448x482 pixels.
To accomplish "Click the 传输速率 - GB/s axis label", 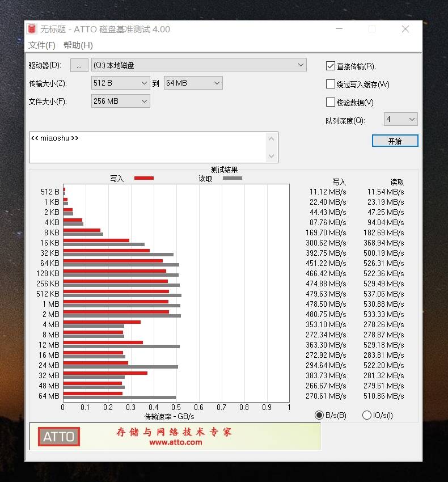I will click(170, 417).
